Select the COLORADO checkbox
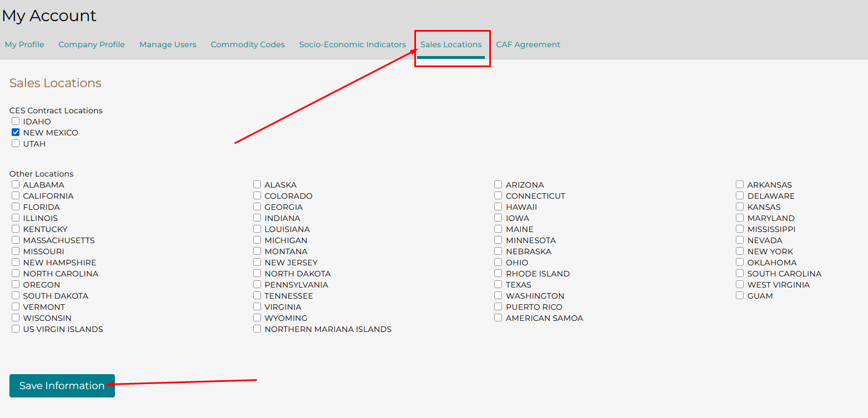Image resolution: width=868 pixels, height=418 pixels. tap(257, 195)
